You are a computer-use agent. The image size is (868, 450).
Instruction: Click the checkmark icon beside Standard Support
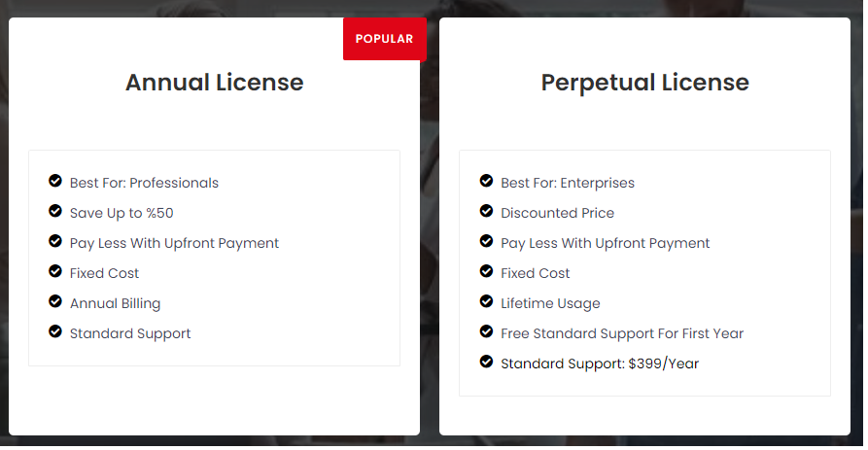pyautogui.click(x=55, y=331)
